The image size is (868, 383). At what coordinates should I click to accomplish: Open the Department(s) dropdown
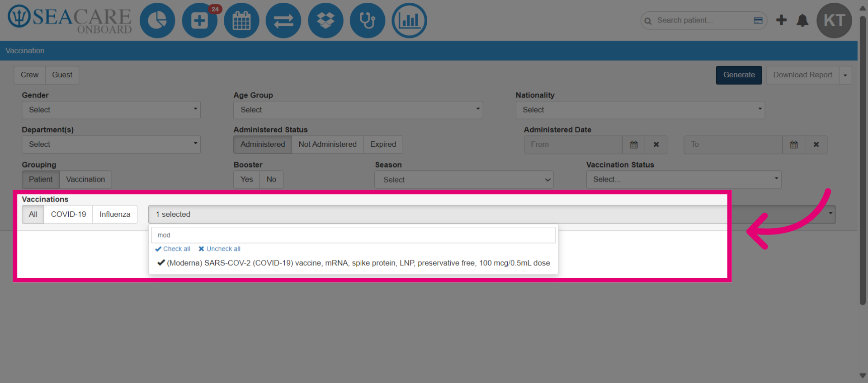coord(111,145)
